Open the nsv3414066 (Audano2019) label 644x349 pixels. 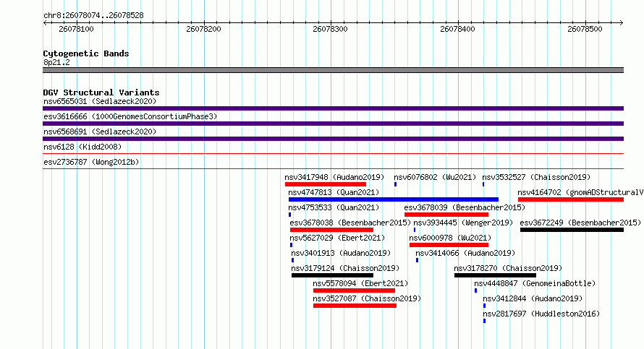pyautogui.click(x=465, y=253)
